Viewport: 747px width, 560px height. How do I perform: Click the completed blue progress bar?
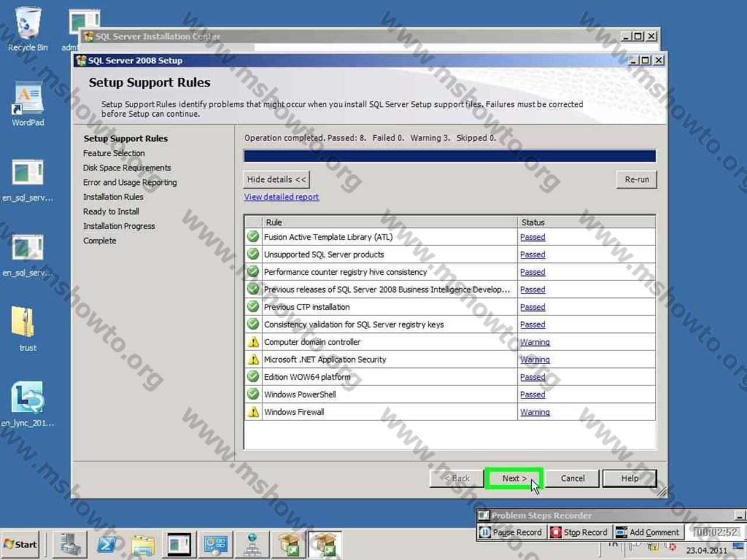tap(450, 156)
